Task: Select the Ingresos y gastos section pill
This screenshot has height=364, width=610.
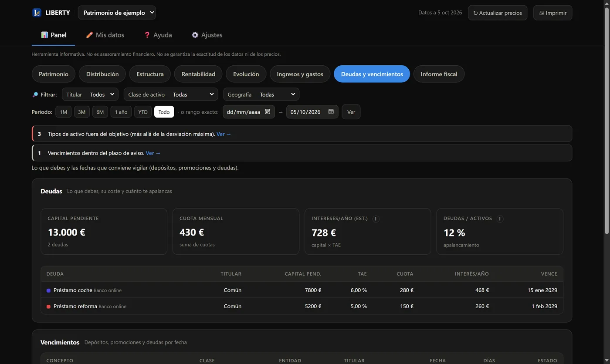Action: pos(300,74)
